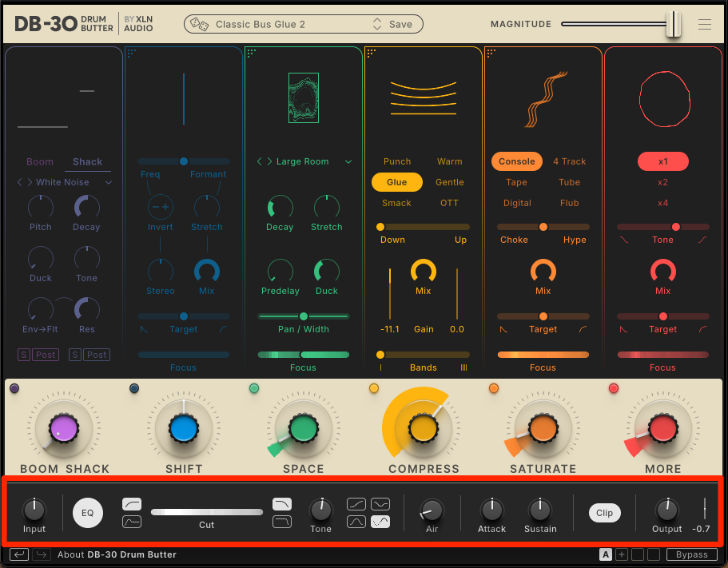Open the White Noise sample dropdown
The image size is (728, 568).
[109, 183]
